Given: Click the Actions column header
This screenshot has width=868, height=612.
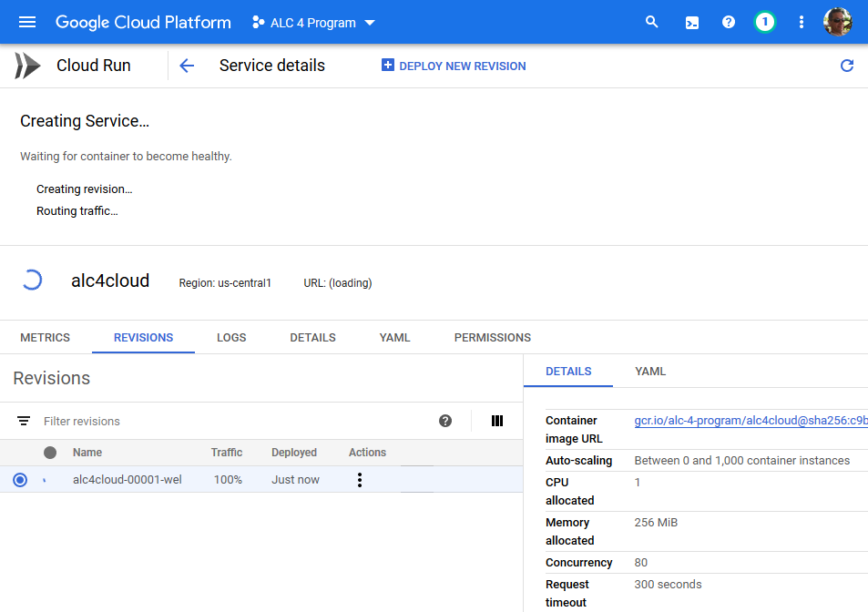Looking at the screenshot, I should [368, 453].
